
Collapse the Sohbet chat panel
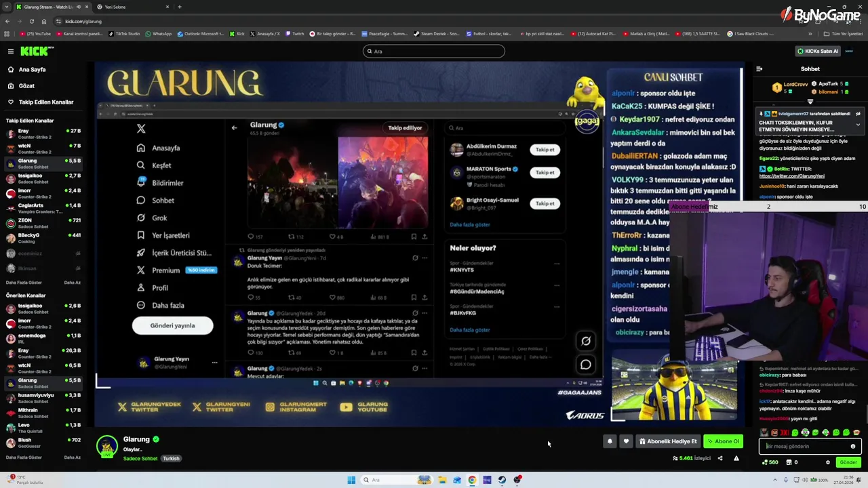(759, 69)
